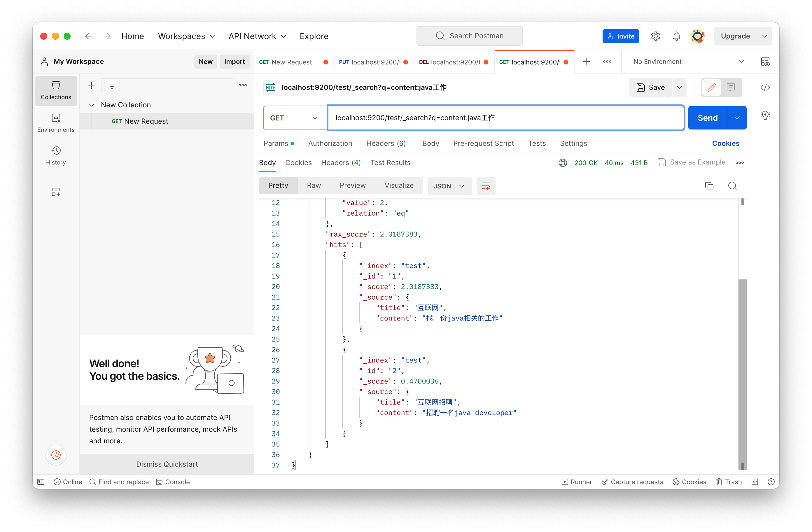Expand the Save request dropdown arrow

coord(680,87)
